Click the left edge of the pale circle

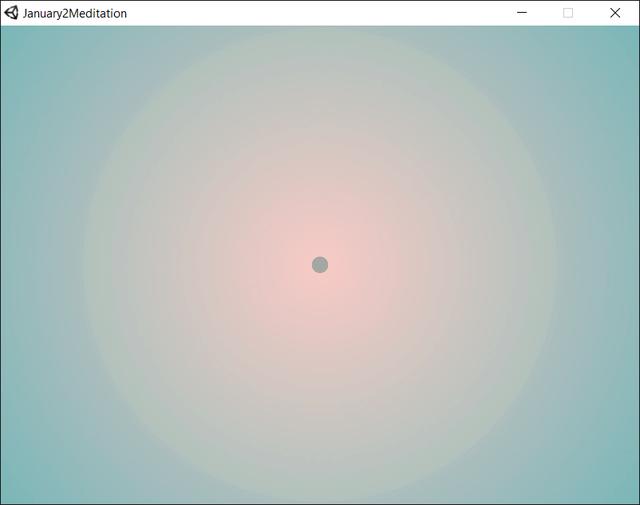click(x=85, y=265)
